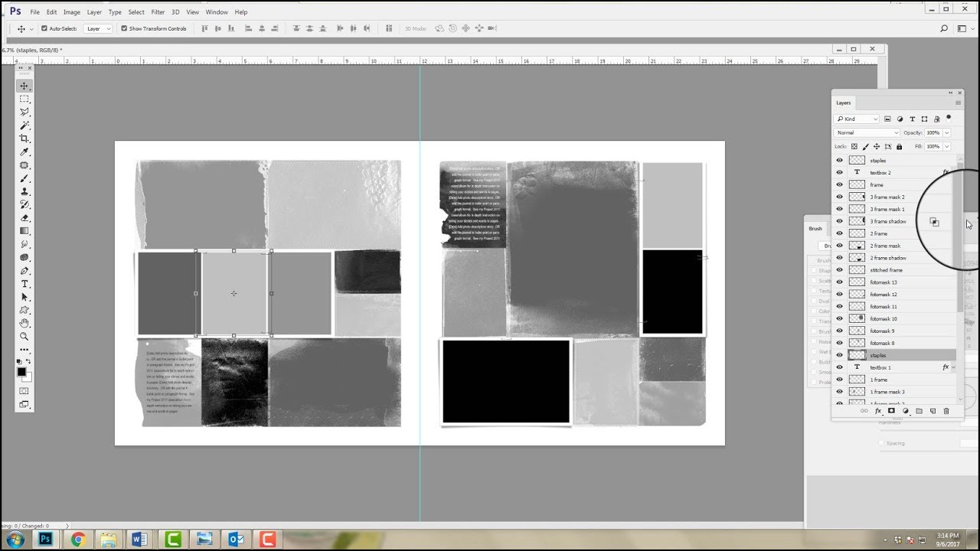Select the Horizontal Type tool
Viewport: 980px width, 551px height.
coord(24,284)
